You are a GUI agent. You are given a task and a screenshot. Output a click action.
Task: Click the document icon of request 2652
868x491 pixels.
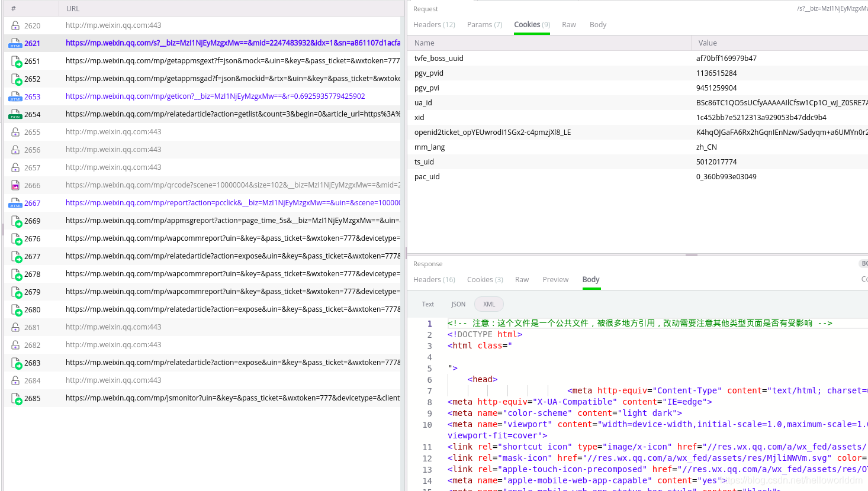tap(17, 79)
